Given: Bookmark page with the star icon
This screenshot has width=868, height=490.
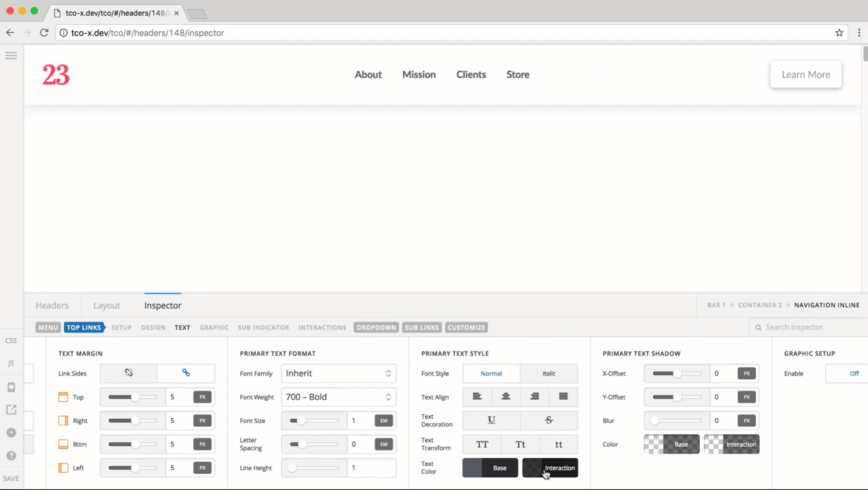Looking at the screenshot, I should click(x=839, y=33).
